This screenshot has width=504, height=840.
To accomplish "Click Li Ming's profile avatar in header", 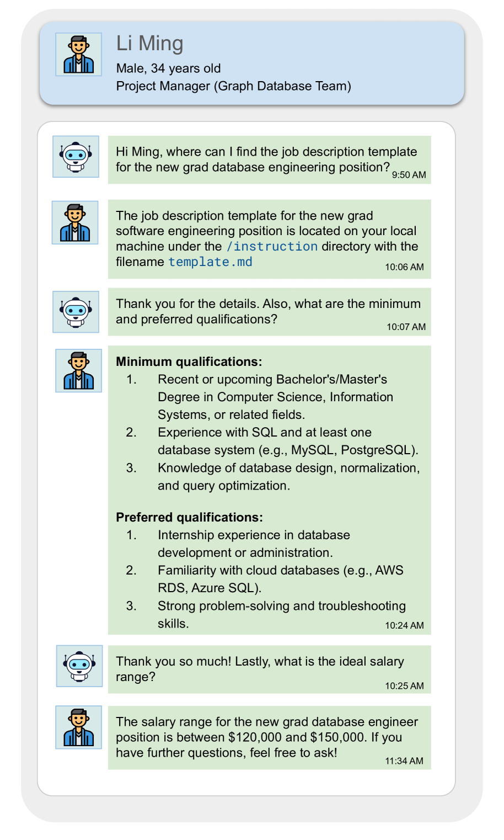I will pyautogui.click(x=79, y=54).
